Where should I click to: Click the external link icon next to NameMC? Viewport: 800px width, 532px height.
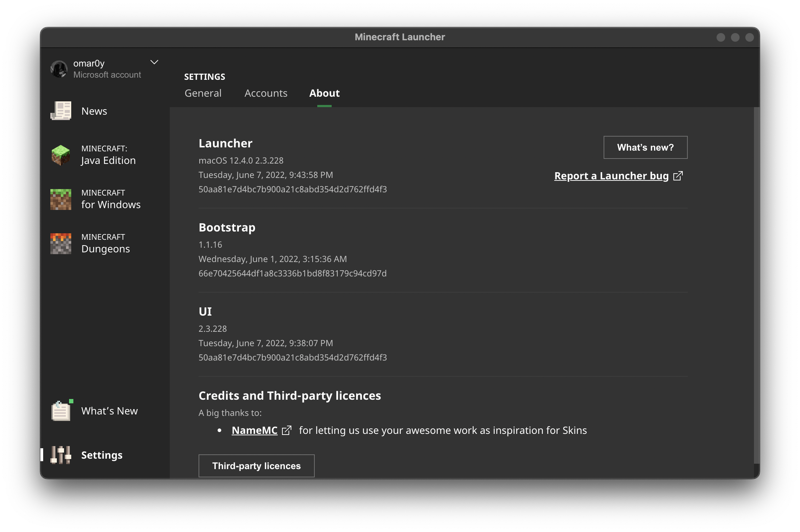click(x=287, y=430)
